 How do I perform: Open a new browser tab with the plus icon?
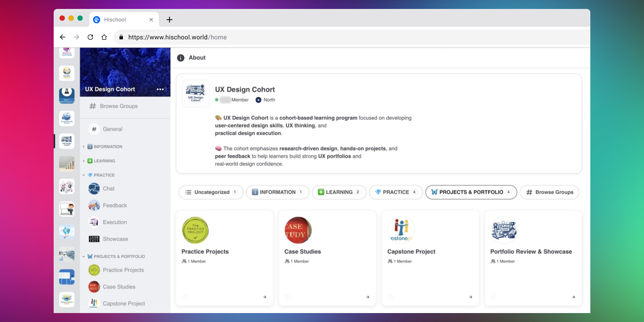tap(169, 20)
